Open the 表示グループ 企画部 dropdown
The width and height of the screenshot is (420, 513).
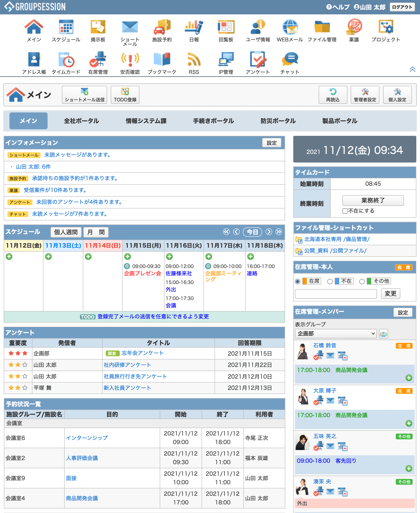tap(336, 334)
